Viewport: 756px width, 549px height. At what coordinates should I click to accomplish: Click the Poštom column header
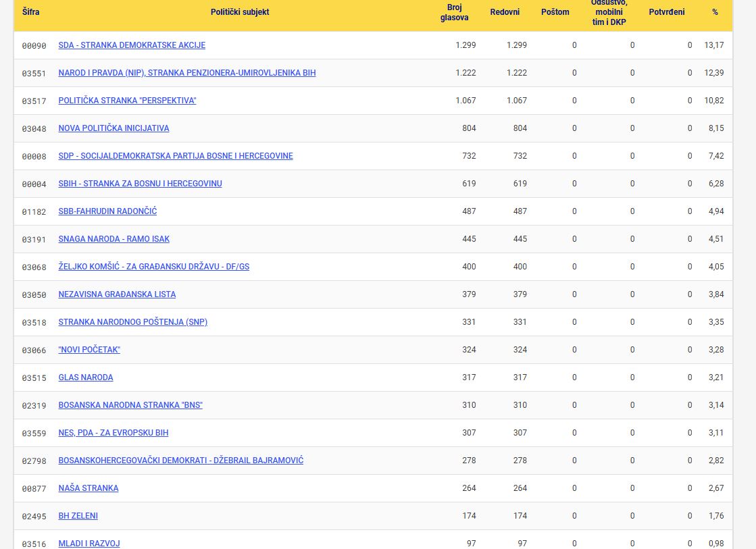click(555, 12)
